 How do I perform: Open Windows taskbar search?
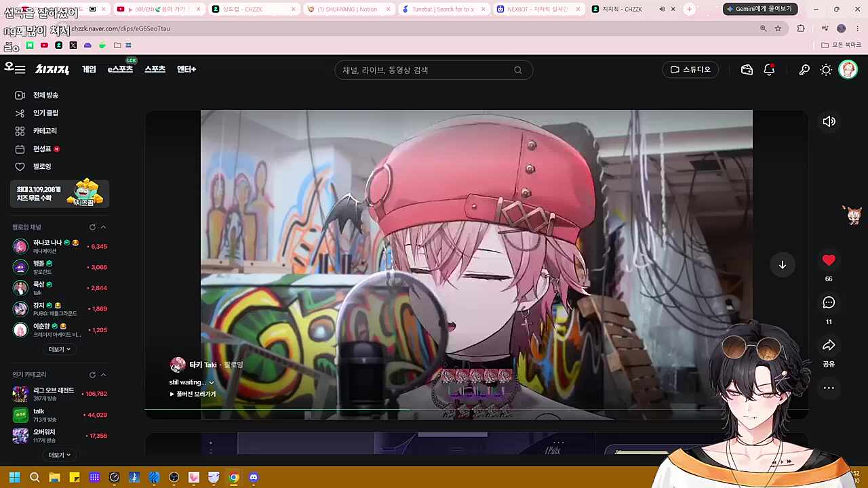coord(35,477)
